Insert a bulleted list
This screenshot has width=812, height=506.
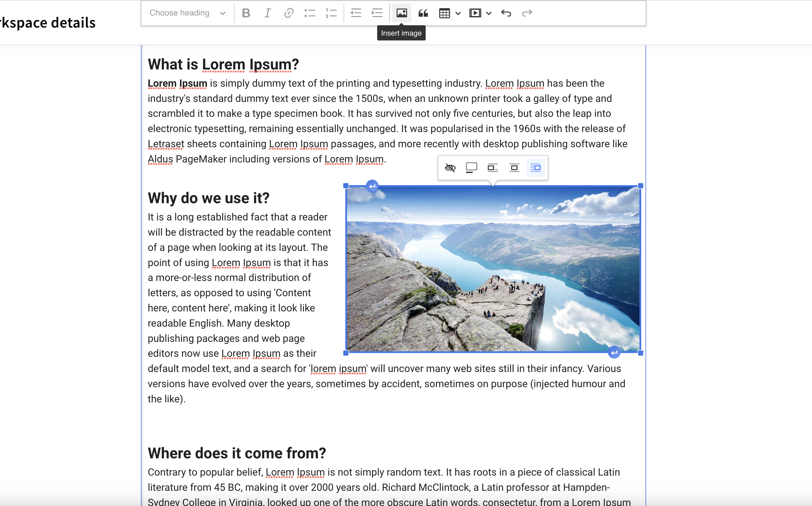[310, 13]
